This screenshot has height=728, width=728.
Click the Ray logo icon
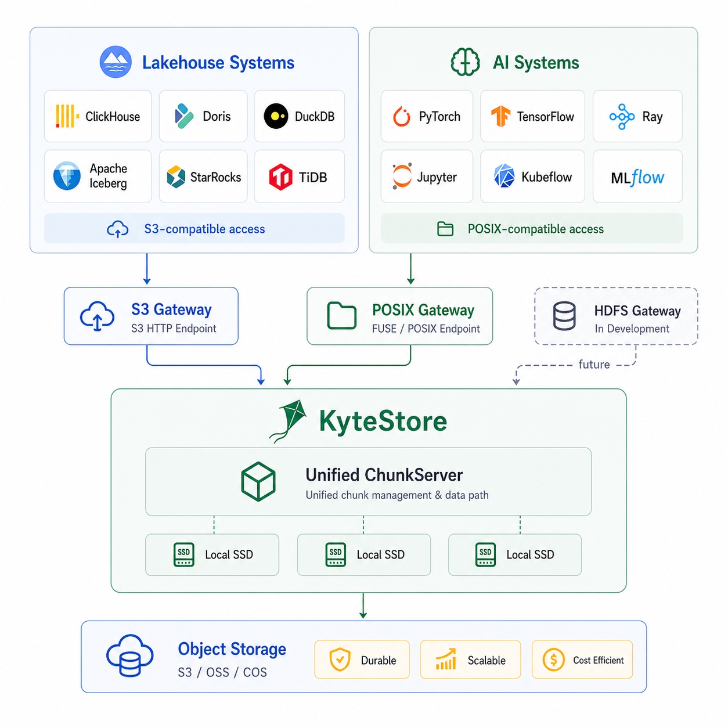(x=622, y=117)
